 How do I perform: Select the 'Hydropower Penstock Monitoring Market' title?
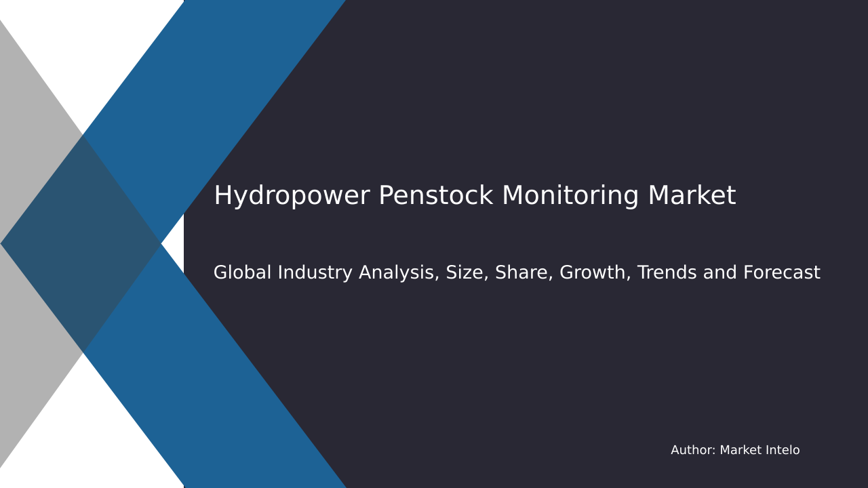[475, 197]
